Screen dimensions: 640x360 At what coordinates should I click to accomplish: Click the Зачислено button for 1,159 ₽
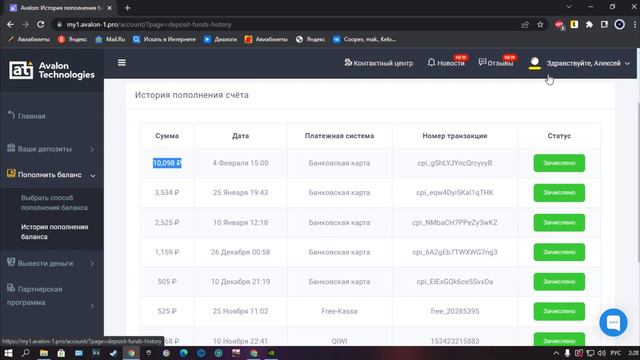coord(559,252)
